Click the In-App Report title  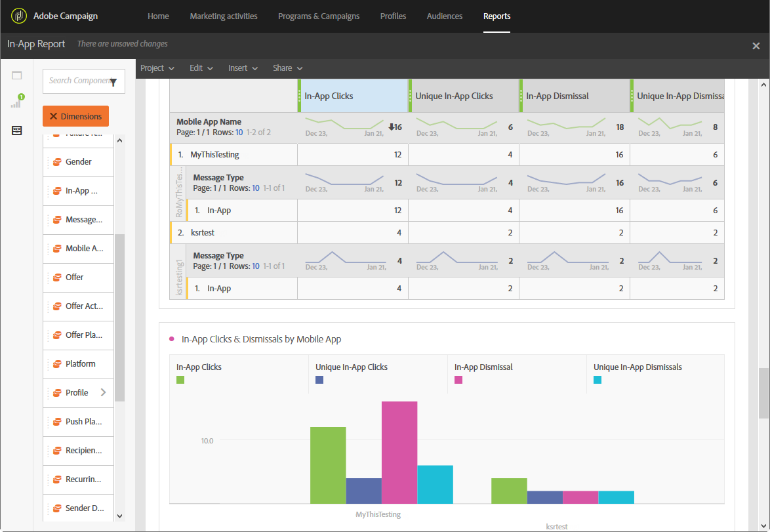pos(36,44)
